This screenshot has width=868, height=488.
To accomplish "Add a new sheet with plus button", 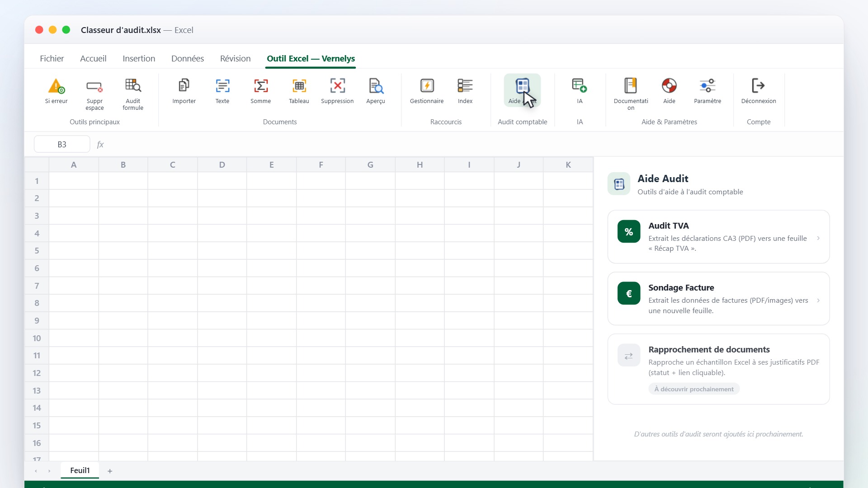I will click(110, 471).
